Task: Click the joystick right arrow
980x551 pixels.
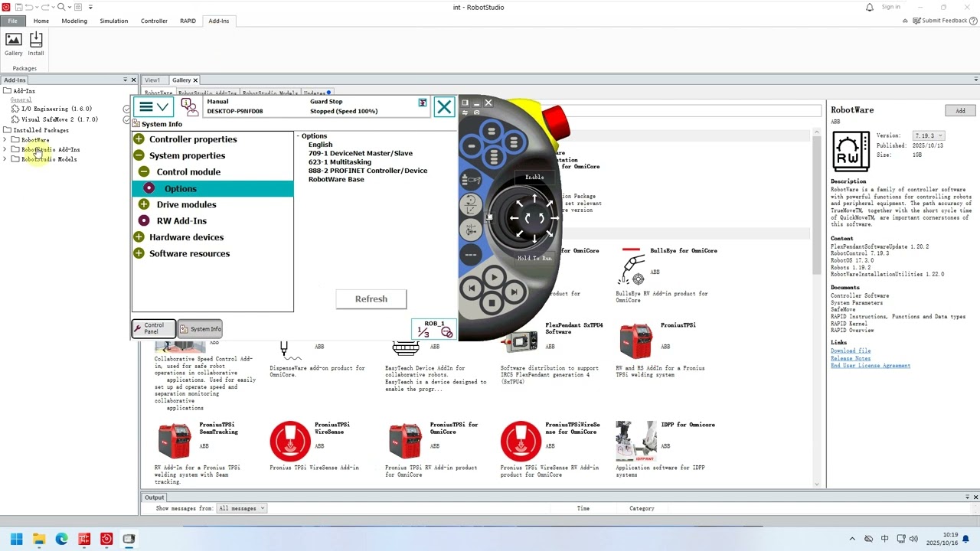Action: click(x=554, y=218)
